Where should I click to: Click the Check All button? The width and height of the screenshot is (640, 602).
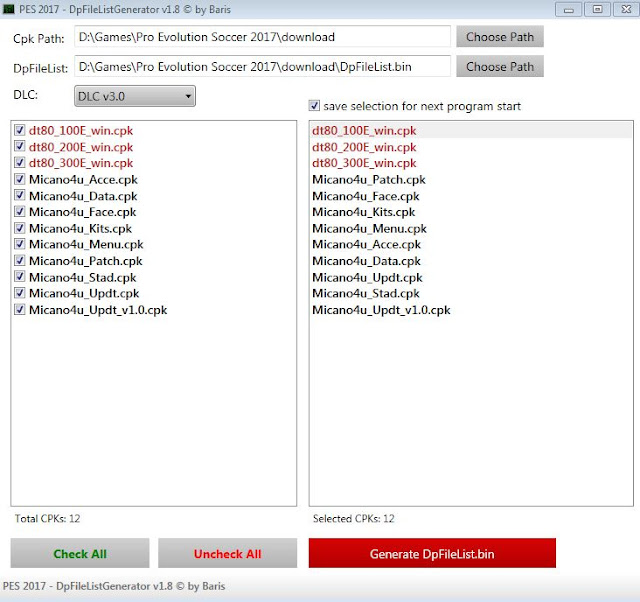tap(80, 553)
